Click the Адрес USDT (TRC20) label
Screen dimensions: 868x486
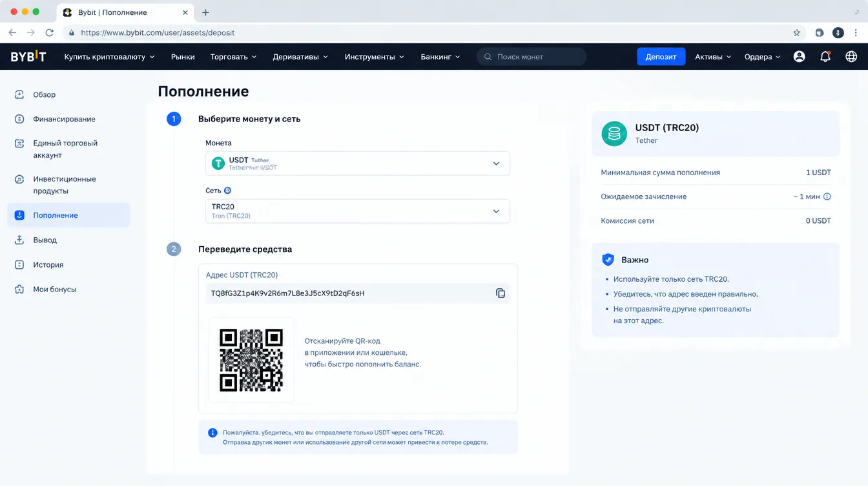242,275
